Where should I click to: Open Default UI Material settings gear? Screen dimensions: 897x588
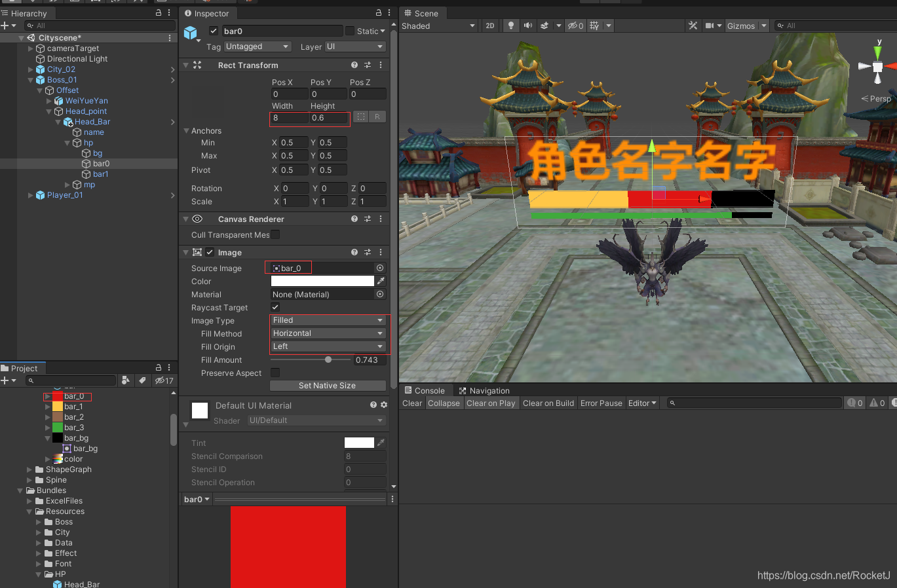tap(384, 405)
